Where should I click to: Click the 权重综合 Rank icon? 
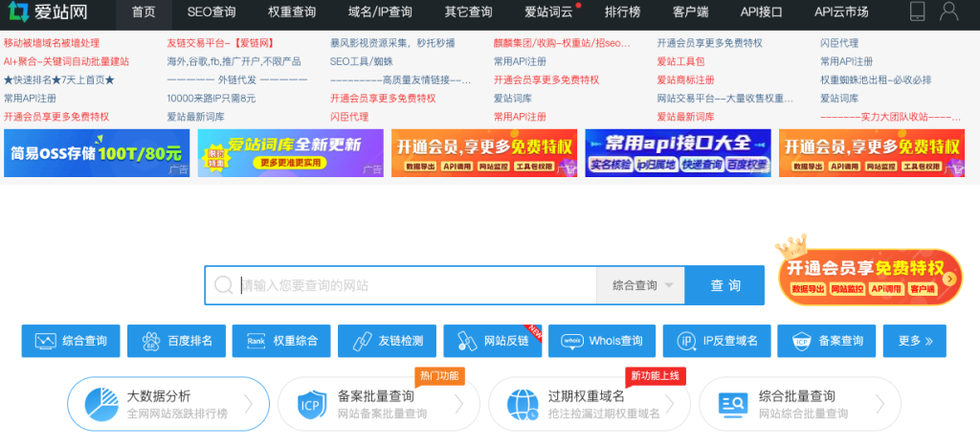click(x=256, y=341)
